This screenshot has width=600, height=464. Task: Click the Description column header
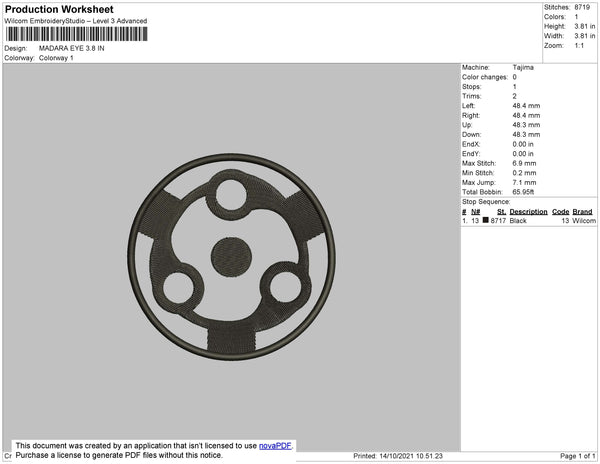(x=528, y=212)
